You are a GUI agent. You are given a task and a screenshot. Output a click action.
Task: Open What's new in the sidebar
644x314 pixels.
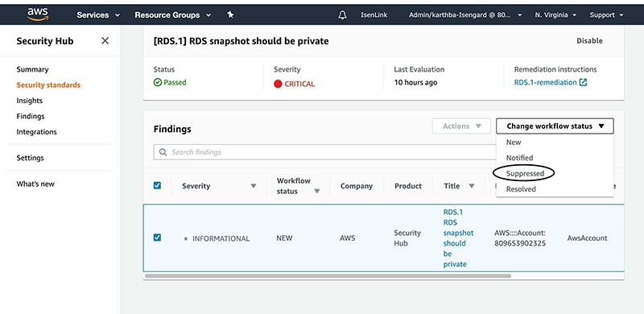tap(35, 184)
